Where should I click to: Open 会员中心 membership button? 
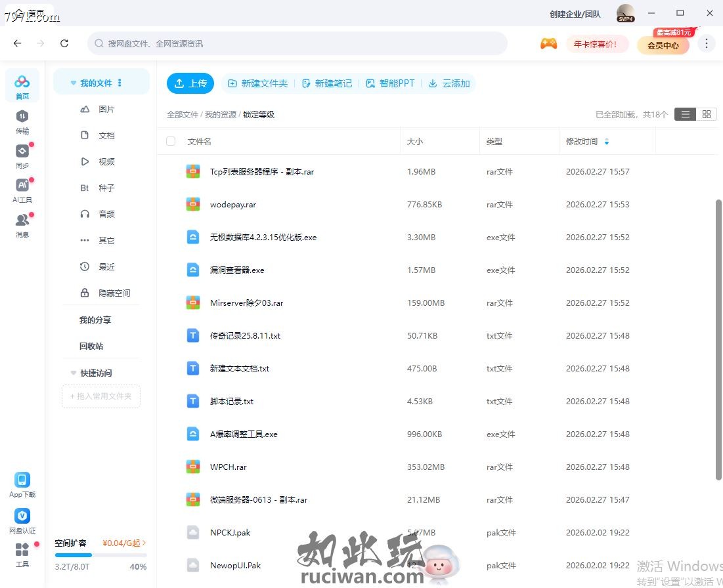pos(663,45)
